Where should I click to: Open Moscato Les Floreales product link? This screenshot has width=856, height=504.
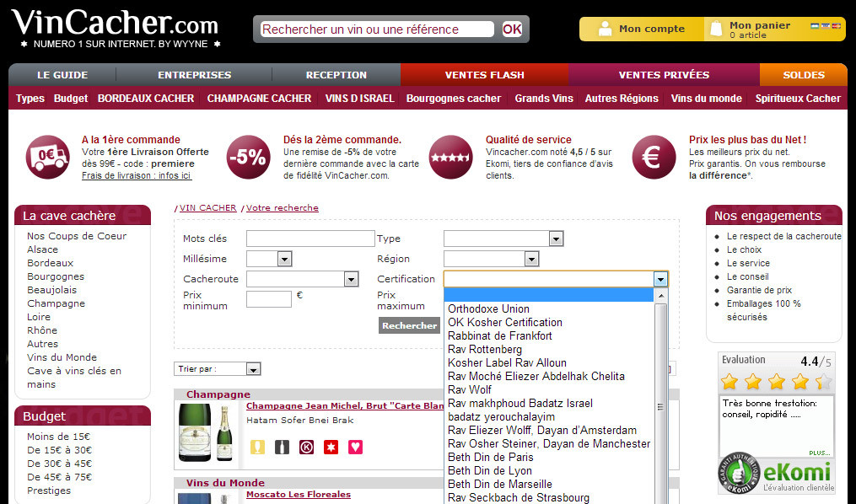click(299, 494)
